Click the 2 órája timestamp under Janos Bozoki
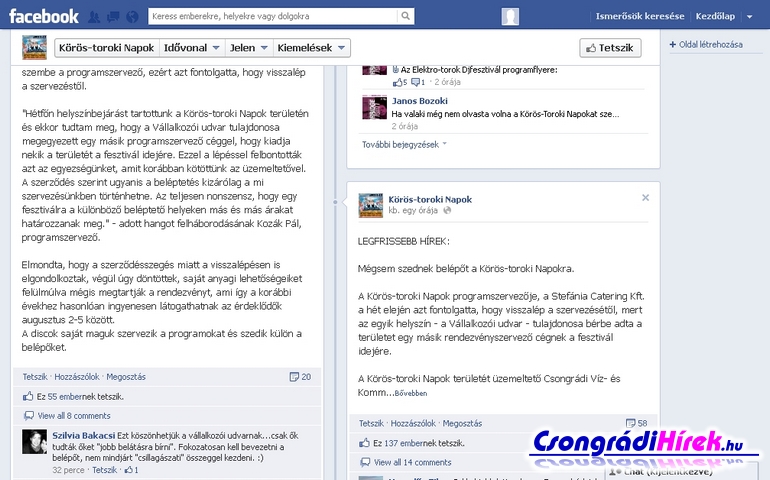 click(x=405, y=126)
